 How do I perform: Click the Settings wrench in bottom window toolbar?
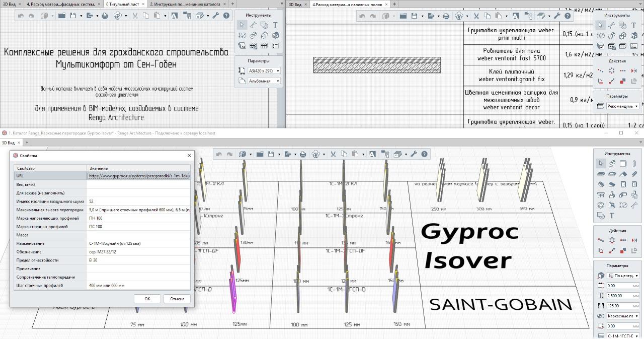413,154
